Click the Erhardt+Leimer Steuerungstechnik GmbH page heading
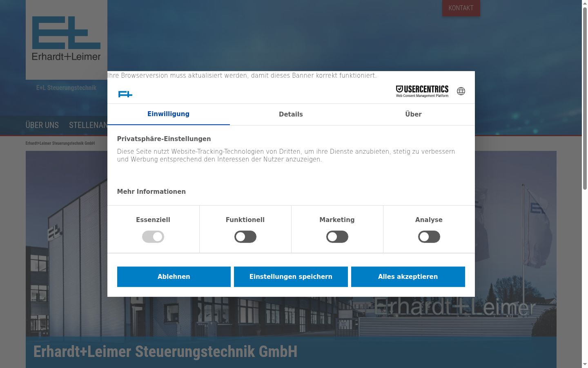This screenshot has width=588, height=368. [165, 352]
